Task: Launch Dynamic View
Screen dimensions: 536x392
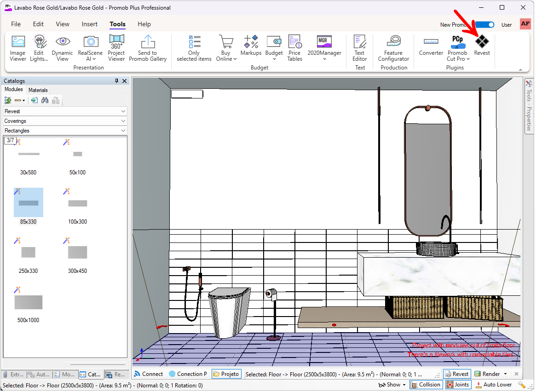Action: (62, 48)
